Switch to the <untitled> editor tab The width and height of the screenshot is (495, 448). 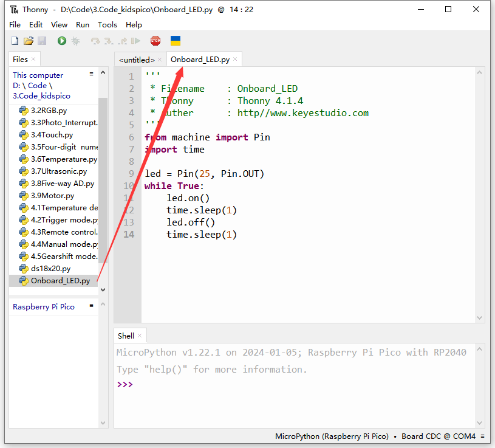[x=137, y=60]
